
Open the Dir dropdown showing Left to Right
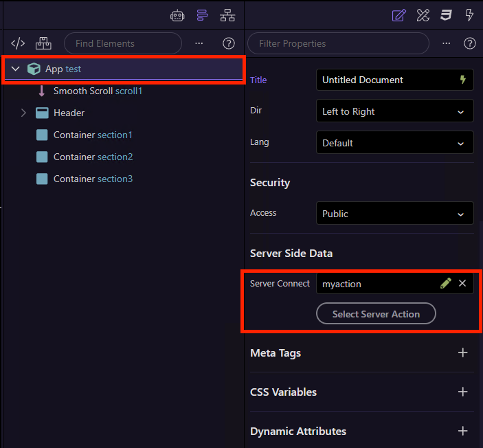394,111
